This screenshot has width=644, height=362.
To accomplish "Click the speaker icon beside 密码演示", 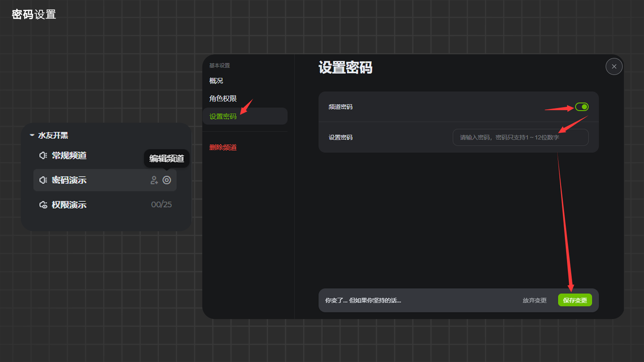I will click(43, 180).
